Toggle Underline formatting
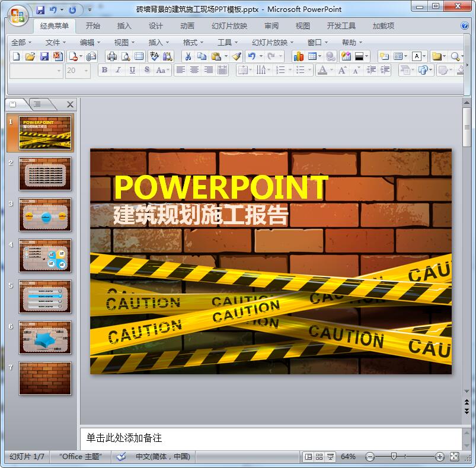Image resolution: width=476 pixels, height=468 pixels. pyautogui.click(x=132, y=71)
